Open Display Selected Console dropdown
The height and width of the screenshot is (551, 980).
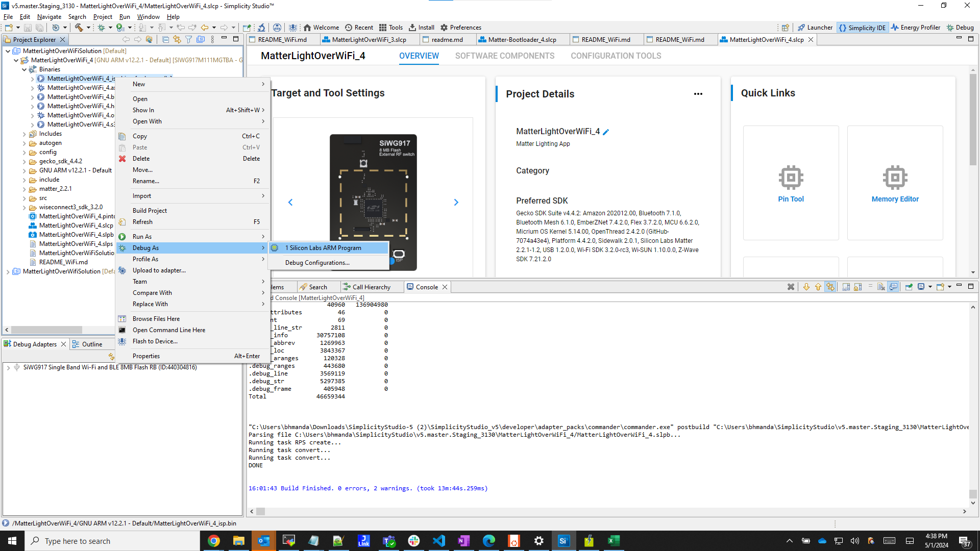[x=930, y=287]
